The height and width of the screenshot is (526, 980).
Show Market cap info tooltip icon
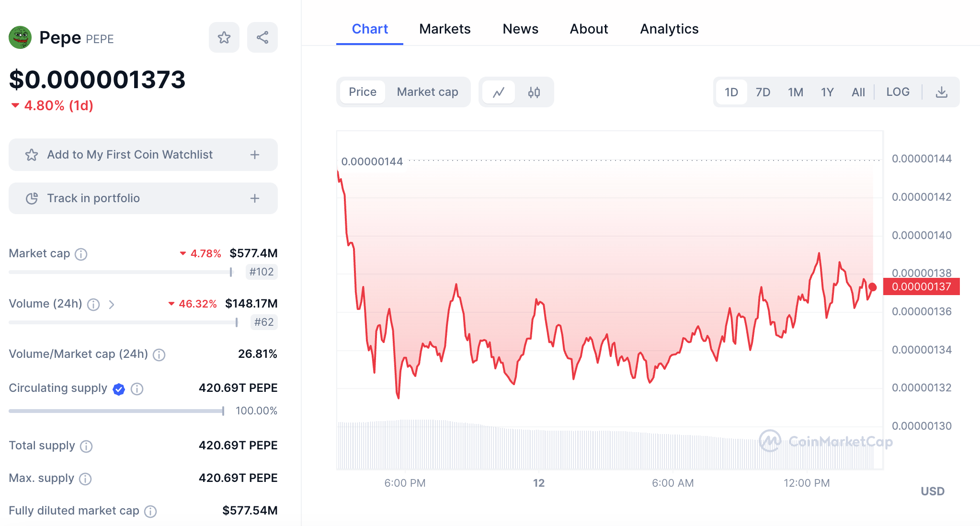click(81, 254)
